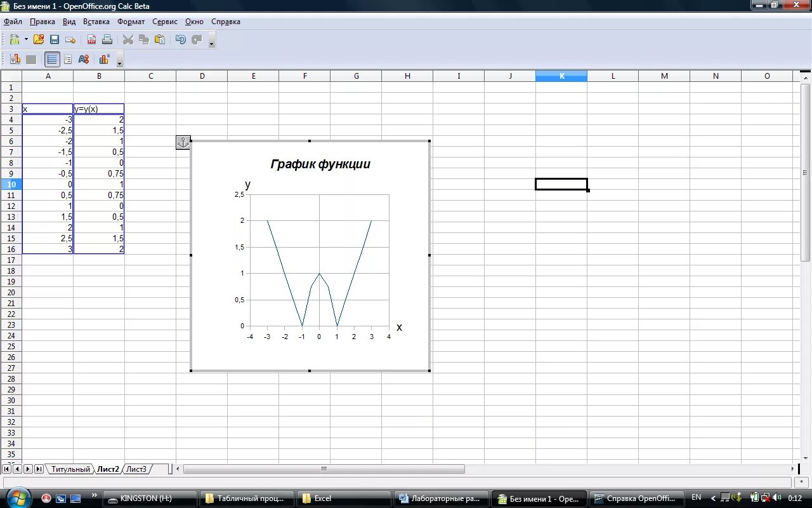The width and height of the screenshot is (812, 508).
Task: Click cell B9 with value 0,75
Action: coord(99,173)
